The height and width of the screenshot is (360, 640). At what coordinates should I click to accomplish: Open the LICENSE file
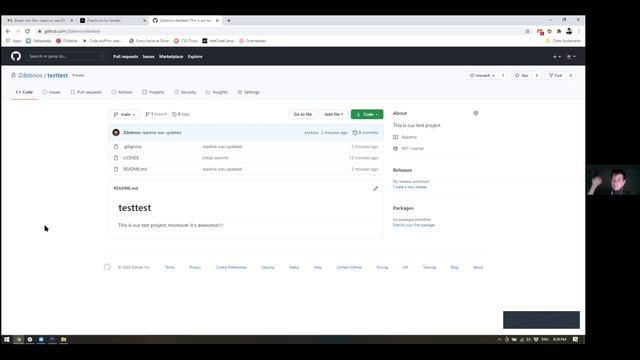(x=131, y=158)
